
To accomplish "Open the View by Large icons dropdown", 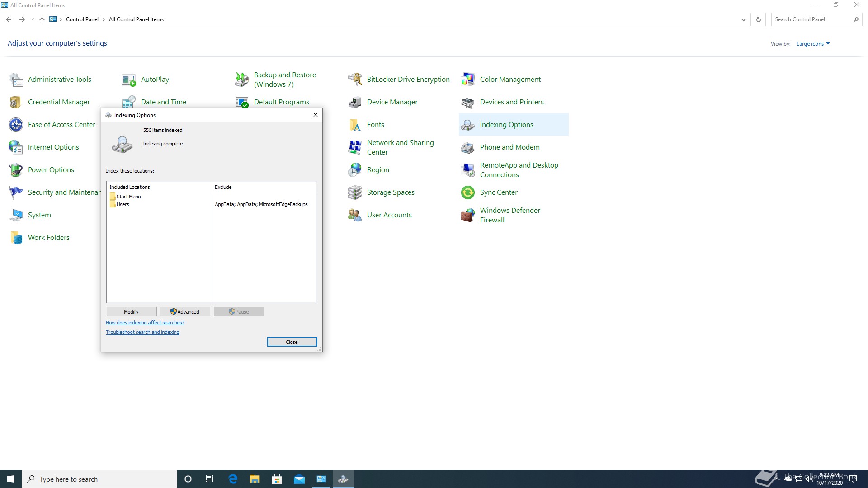I will pos(813,44).
